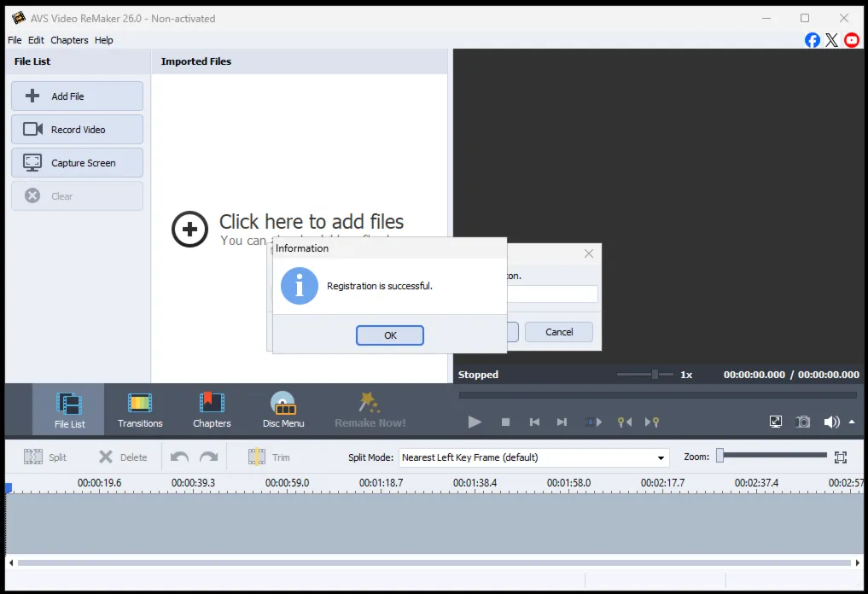Click the Remake Now! button
This screenshot has width=868, height=594.
(370, 410)
